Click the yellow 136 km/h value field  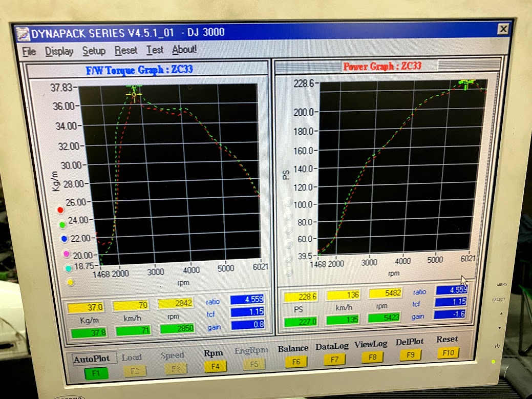point(343,295)
